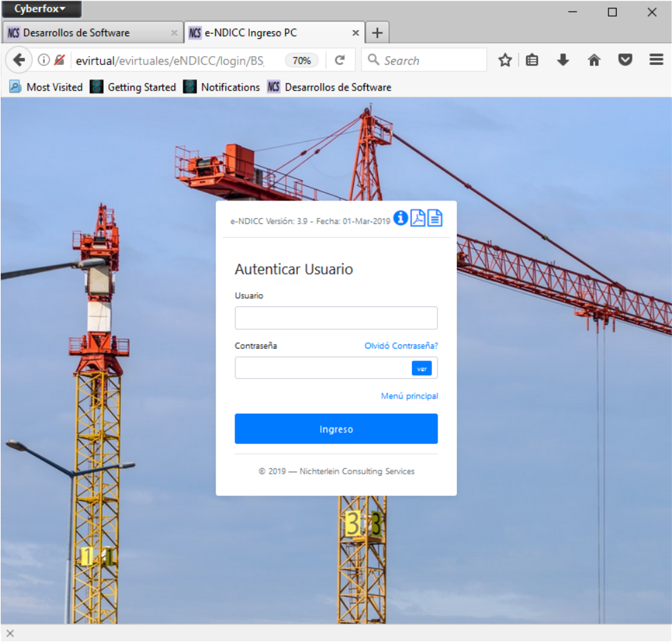Click the bookmark star icon
Viewport: 672px width, 642px height.
tap(505, 60)
